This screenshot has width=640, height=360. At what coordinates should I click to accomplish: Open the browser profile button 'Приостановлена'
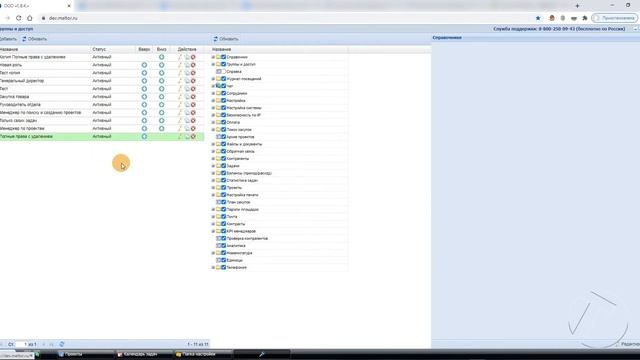click(x=615, y=18)
